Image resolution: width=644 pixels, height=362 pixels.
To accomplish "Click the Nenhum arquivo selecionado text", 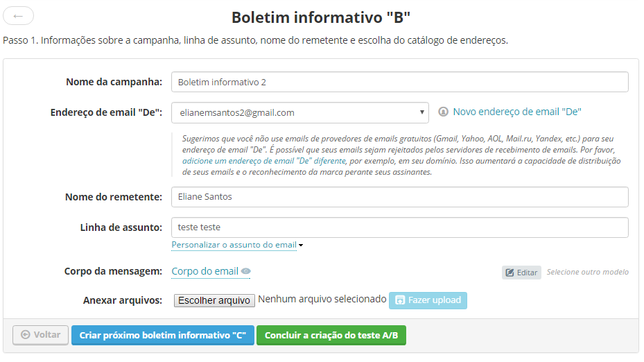I will 322,299.
